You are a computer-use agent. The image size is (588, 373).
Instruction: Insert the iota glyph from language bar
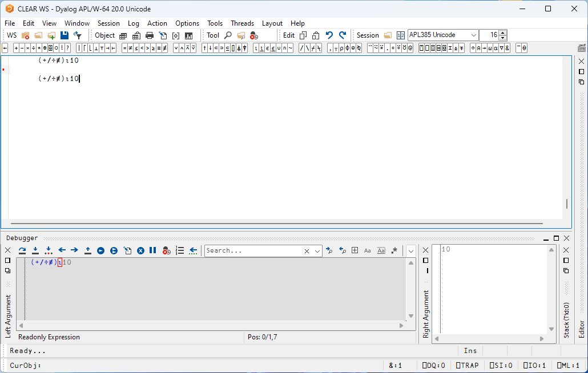click(x=256, y=48)
